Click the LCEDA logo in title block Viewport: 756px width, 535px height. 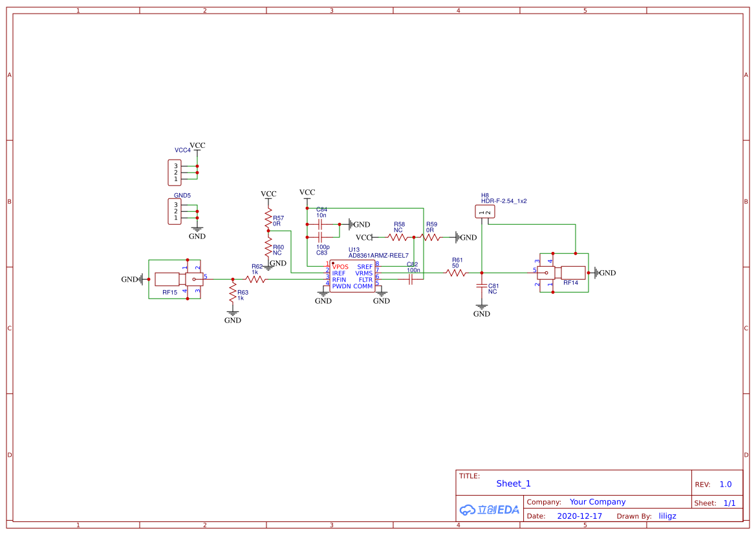pyautogui.click(x=490, y=510)
